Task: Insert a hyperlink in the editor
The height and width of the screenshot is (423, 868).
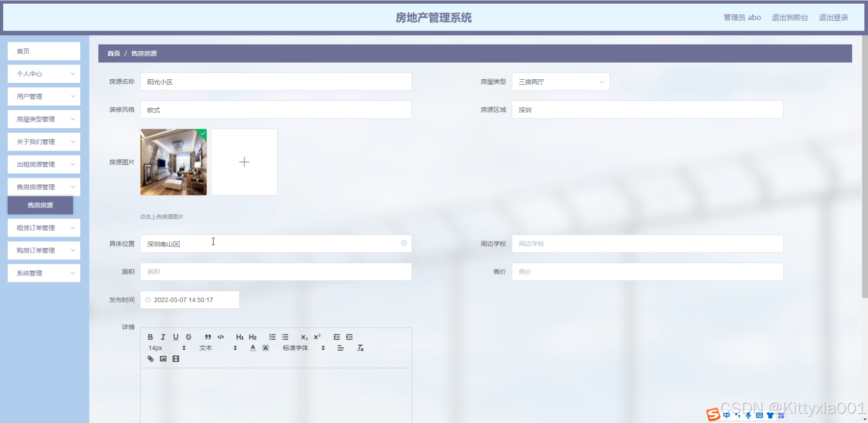Action: tap(150, 359)
